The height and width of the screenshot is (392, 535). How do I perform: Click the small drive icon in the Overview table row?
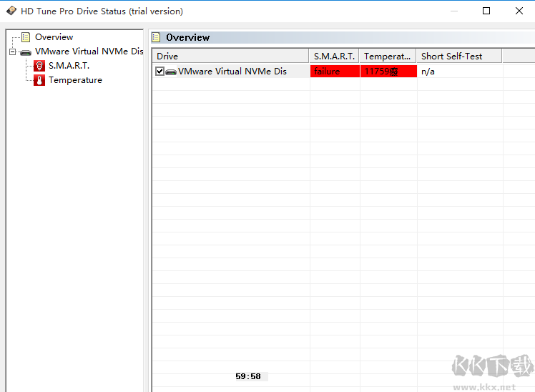(171, 72)
